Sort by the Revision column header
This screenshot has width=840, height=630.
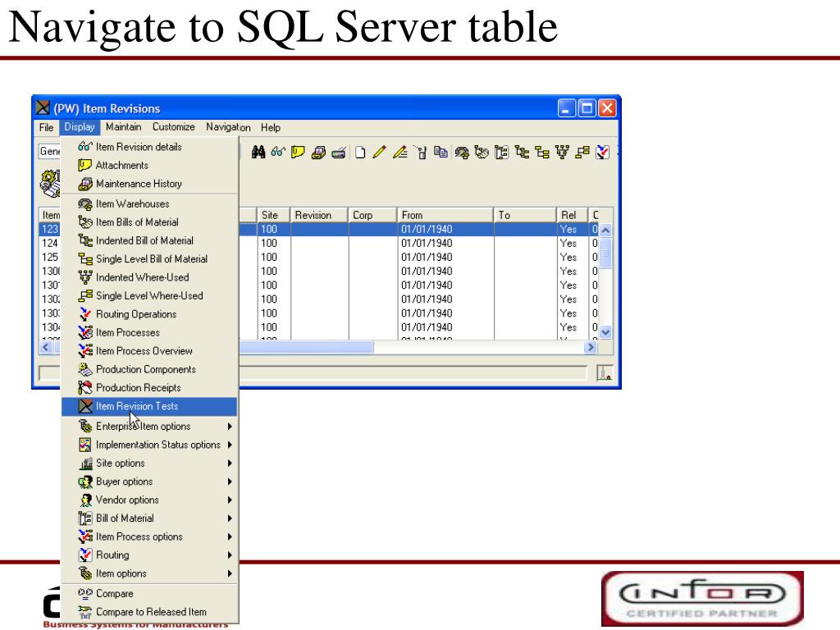pos(319,215)
